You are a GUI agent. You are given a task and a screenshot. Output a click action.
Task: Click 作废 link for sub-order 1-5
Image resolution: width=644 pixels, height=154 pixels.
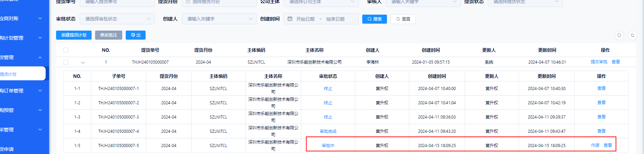(595, 145)
